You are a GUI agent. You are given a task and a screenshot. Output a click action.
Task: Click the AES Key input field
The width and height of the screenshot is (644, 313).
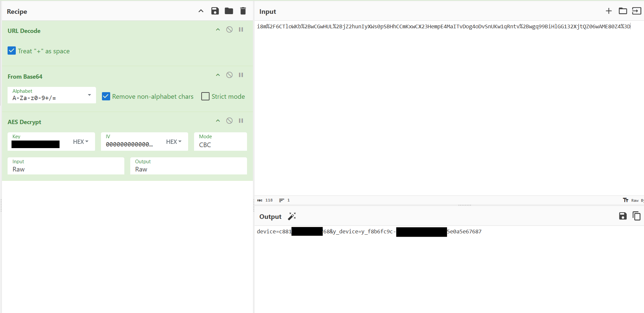coord(36,144)
